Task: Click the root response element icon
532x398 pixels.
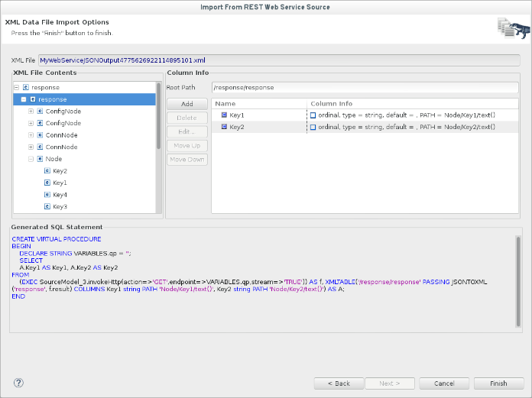Action: click(x=26, y=87)
